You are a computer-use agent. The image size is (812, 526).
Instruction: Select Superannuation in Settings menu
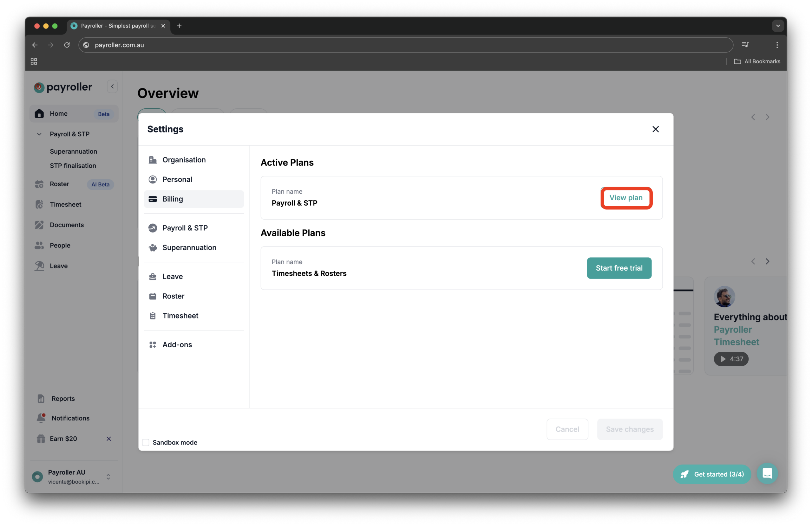pyautogui.click(x=189, y=247)
